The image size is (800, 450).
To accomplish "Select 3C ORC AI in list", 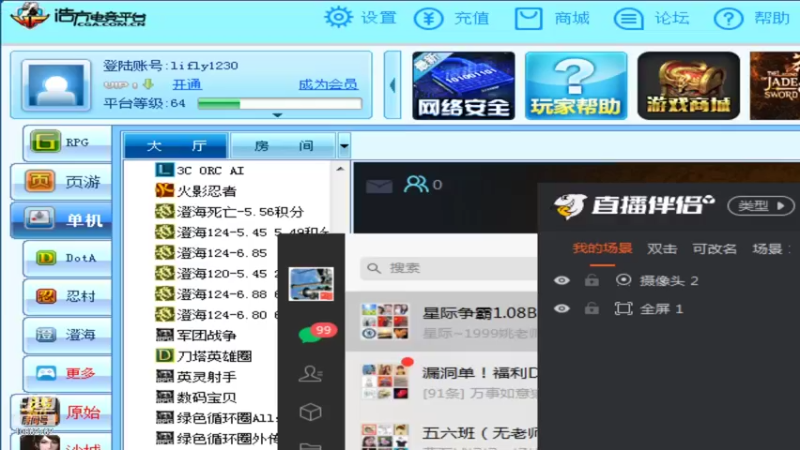I will click(210, 170).
